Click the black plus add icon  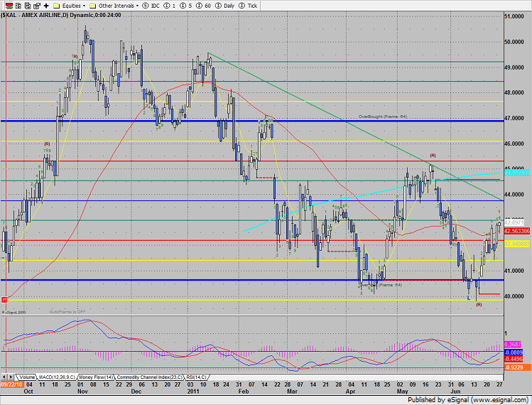pyautogui.click(x=46, y=6)
